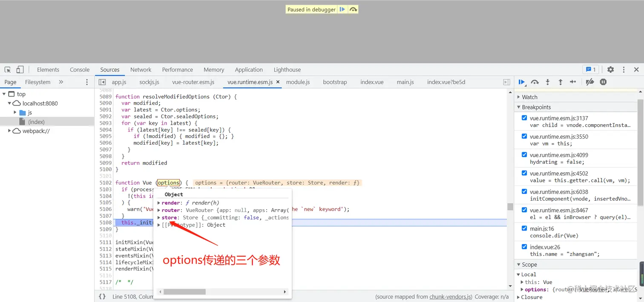The image size is (644, 302).
Task: Expand the store property in popup
Action: point(159,217)
